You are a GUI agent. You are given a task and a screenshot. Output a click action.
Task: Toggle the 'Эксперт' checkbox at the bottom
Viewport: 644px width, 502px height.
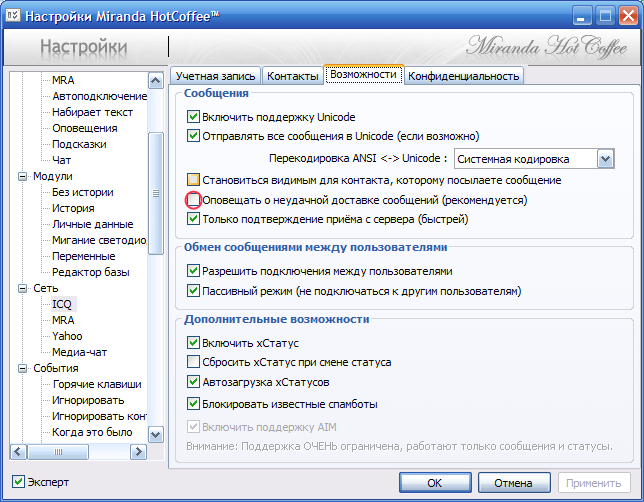[18, 481]
